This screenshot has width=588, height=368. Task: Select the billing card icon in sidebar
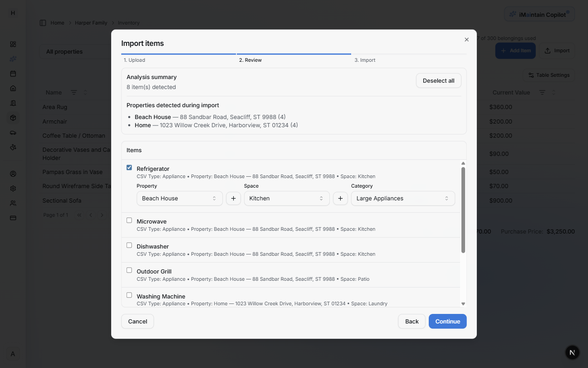click(13, 218)
